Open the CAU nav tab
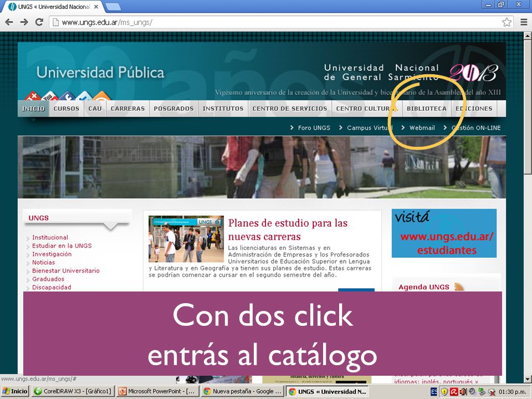Viewport: 532px width, 399px height. pyautogui.click(x=95, y=109)
